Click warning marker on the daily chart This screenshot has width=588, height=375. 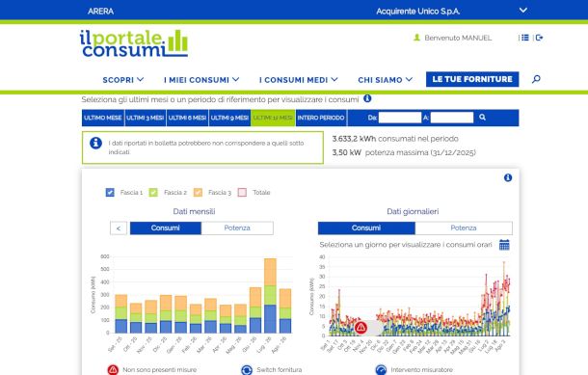361,328
